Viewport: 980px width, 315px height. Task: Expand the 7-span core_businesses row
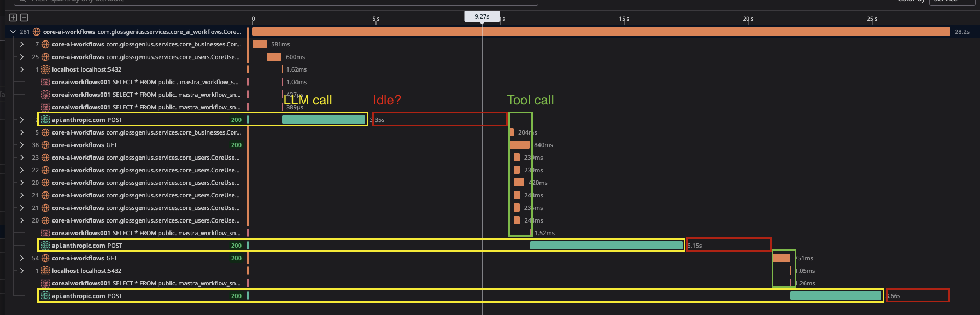21,44
